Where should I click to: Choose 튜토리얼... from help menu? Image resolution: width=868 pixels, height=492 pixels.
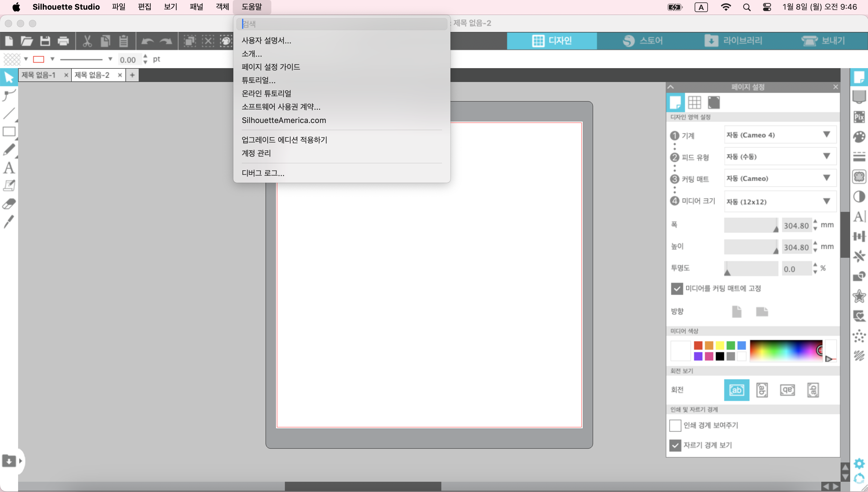(x=258, y=80)
